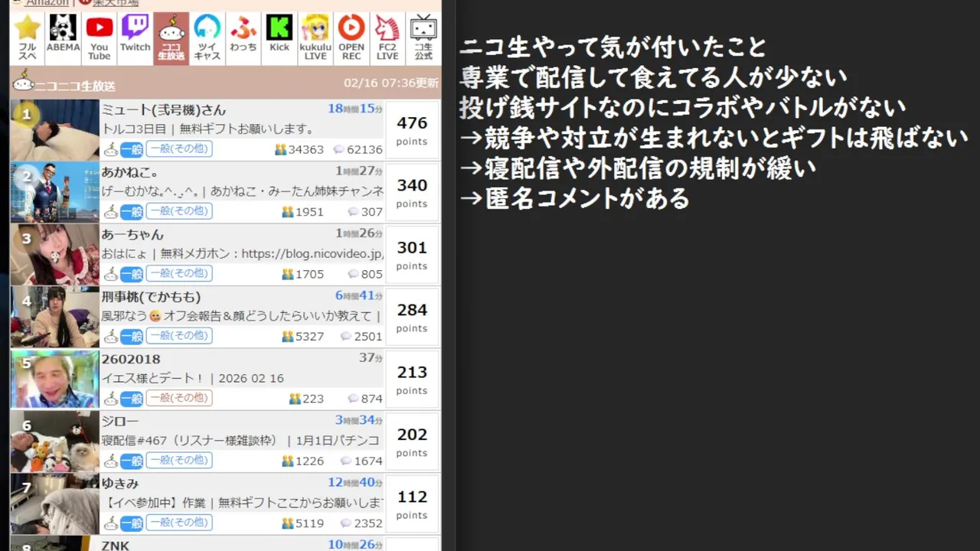The width and height of the screenshot is (980, 551).
Task: Open stream title 寝配信#467
Action: [x=241, y=441]
